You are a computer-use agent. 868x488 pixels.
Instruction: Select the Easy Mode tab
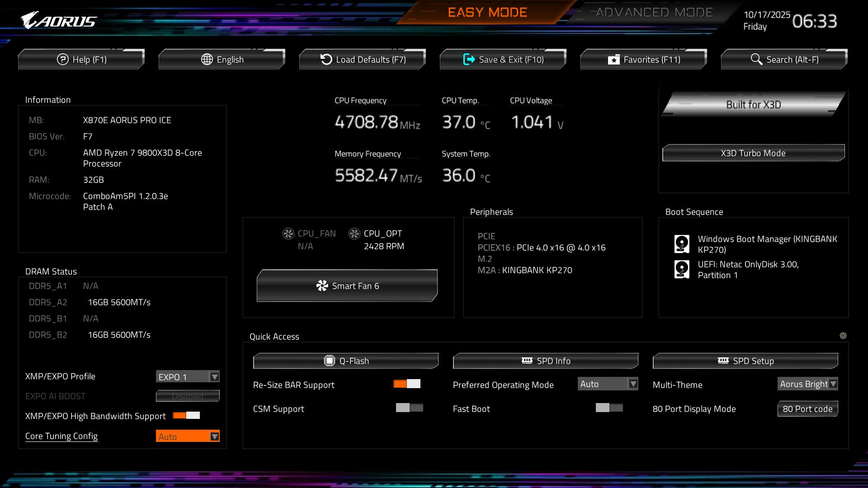click(x=487, y=13)
